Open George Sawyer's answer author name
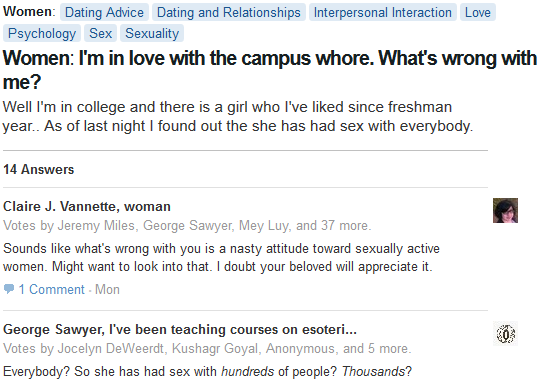Screen dimensions: 544x383 (x=53, y=330)
